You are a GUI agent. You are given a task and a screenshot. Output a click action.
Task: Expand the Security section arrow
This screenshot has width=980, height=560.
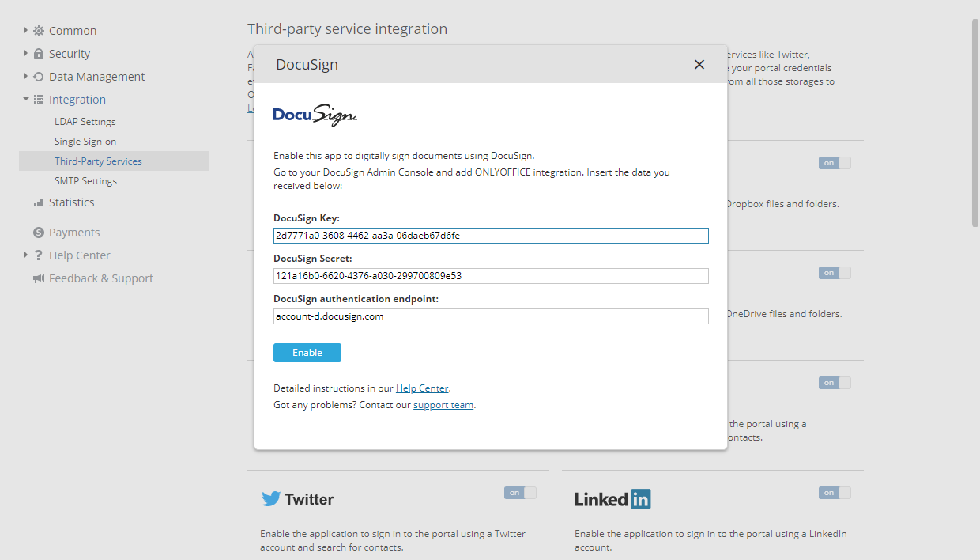coord(26,54)
